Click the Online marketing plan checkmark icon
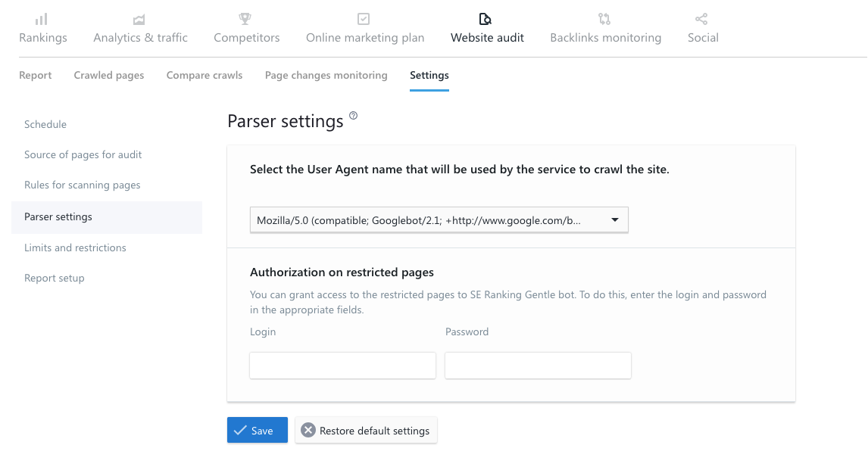 coord(364,19)
